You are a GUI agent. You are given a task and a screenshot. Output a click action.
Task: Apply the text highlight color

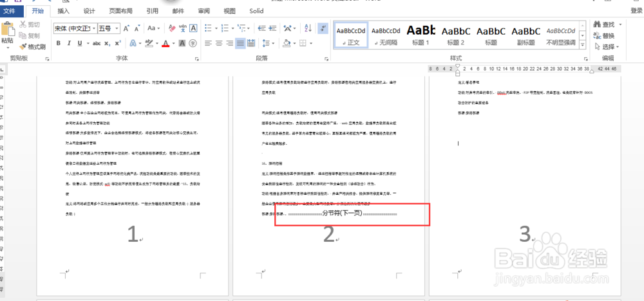[x=149, y=43]
